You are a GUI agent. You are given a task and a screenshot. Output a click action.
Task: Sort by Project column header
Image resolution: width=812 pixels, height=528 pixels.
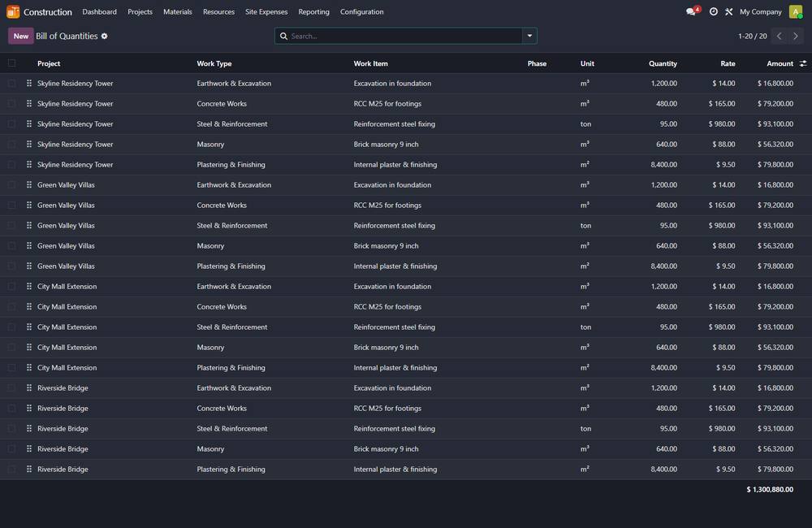(x=49, y=63)
